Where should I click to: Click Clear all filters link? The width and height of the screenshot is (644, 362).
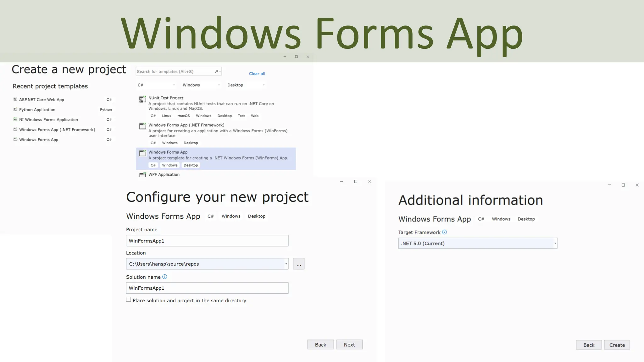point(257,74)
